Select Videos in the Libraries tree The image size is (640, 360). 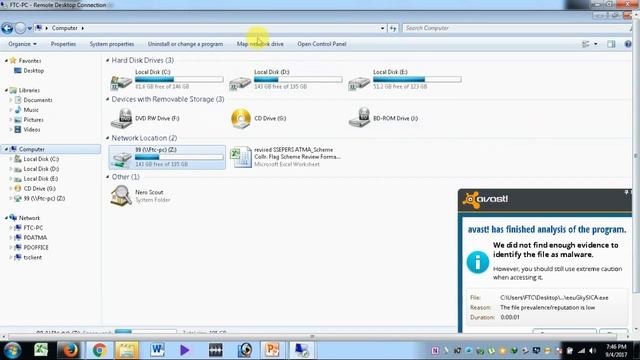point(32,129)
